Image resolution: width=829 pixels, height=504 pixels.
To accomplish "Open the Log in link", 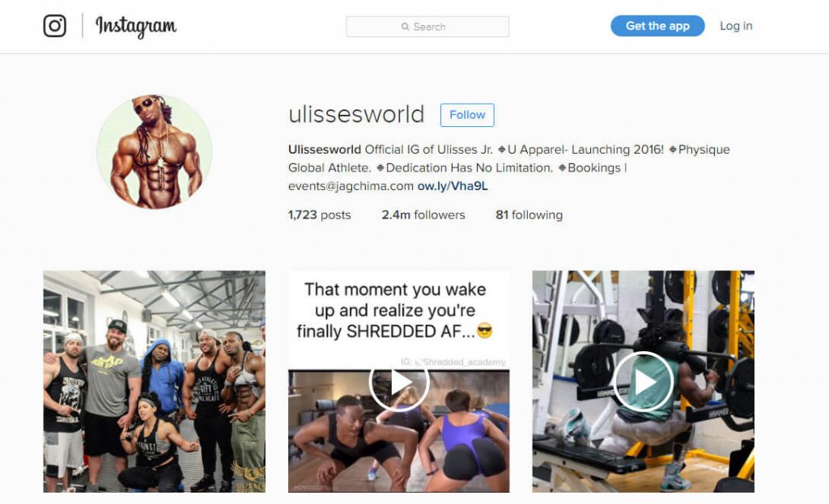I will click(x=736, y=26).
